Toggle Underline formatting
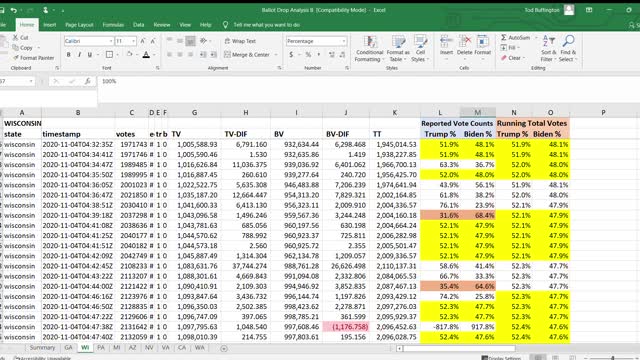 (90, 55)
